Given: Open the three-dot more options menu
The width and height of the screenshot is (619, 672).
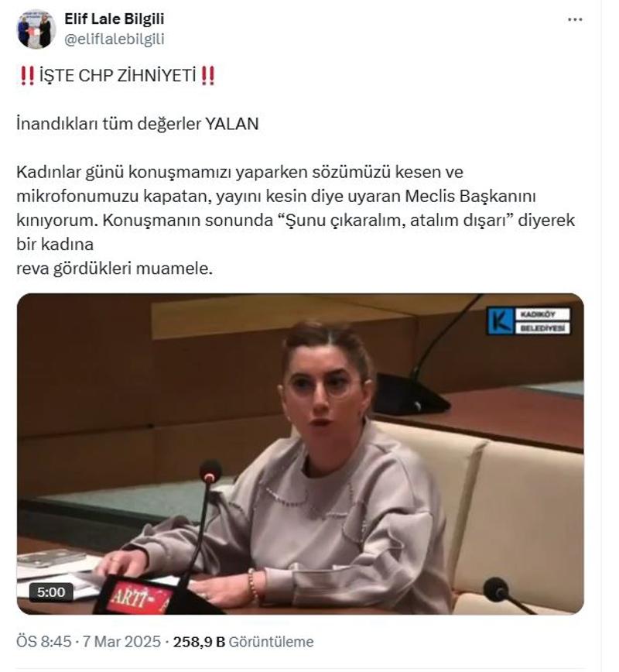Looking at the screenshot, I should coord(574,19).
